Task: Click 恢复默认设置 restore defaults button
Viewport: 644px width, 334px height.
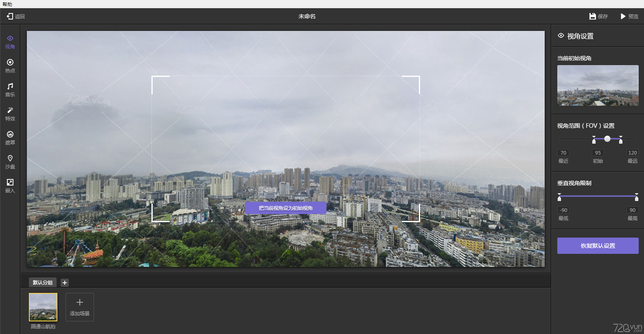Action: 598,246
